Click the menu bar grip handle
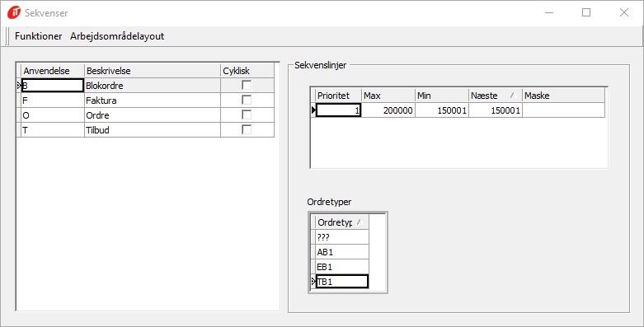Image resolution: width=644 pixels, height=327 pixels. 7,36
